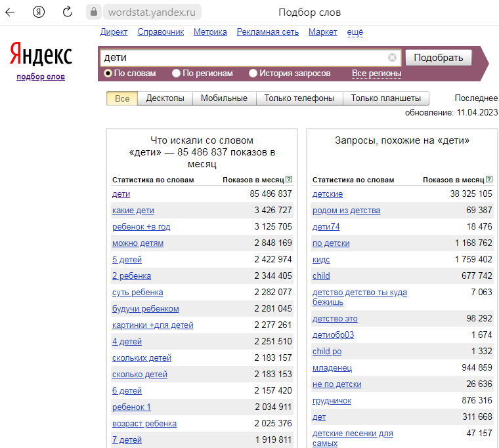Screen dimensions: 499x448
Task: Open the 'скольких детей' keyword link
Action: [x=142, y=358]
